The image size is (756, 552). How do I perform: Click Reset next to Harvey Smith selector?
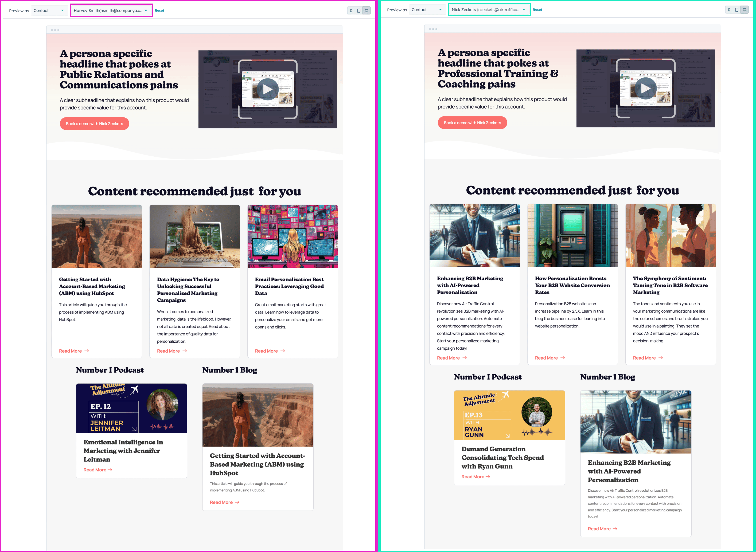pyautogui.click(x=159, y=11)
